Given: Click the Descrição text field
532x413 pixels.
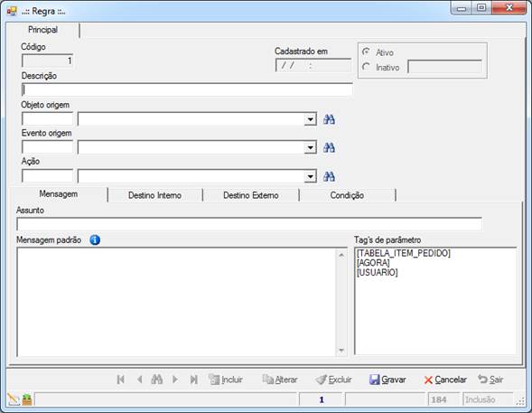Looking at the screenshot, I should click(x=187, y=90).
